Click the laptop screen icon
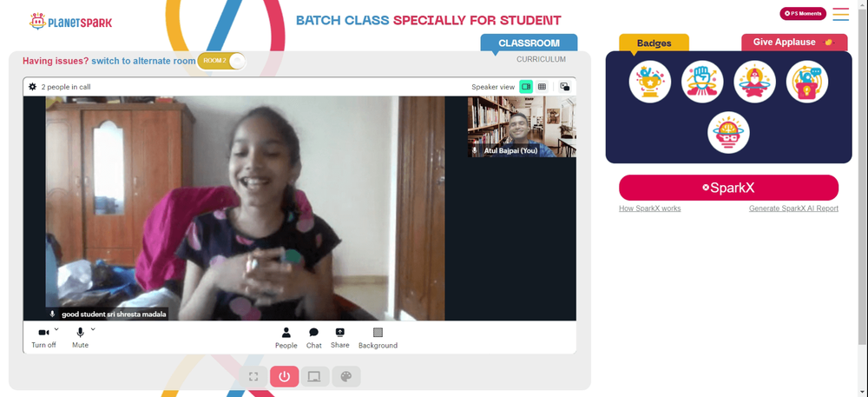 pyautogui.click(x=315, y=376)
